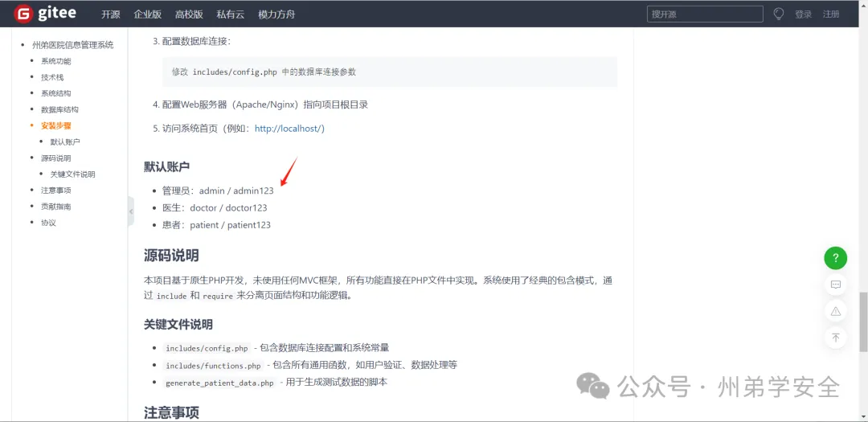
Task: Click the warning triangle report icon
Action: 835,311
